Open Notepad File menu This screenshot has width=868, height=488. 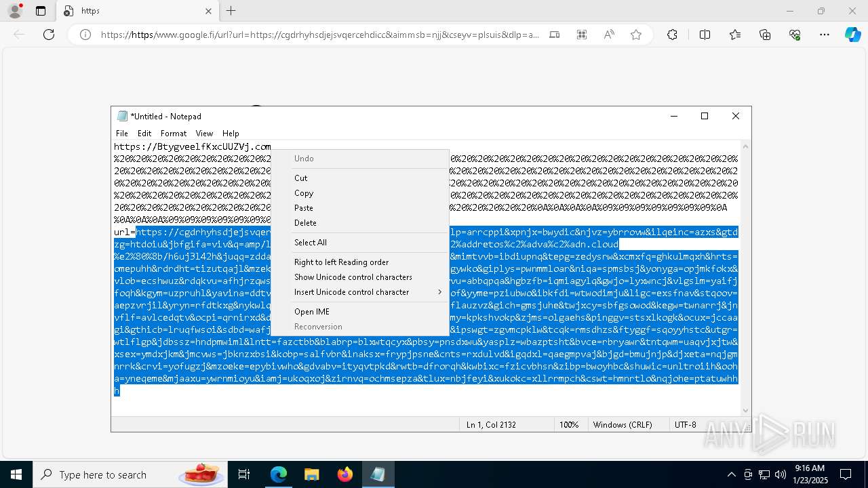pos(122,134)
